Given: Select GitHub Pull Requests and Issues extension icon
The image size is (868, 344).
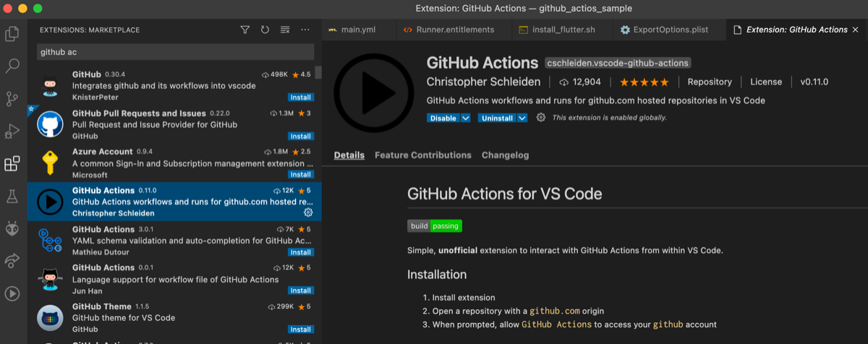Looking at the screenshot, I should [x=50, y=124].
